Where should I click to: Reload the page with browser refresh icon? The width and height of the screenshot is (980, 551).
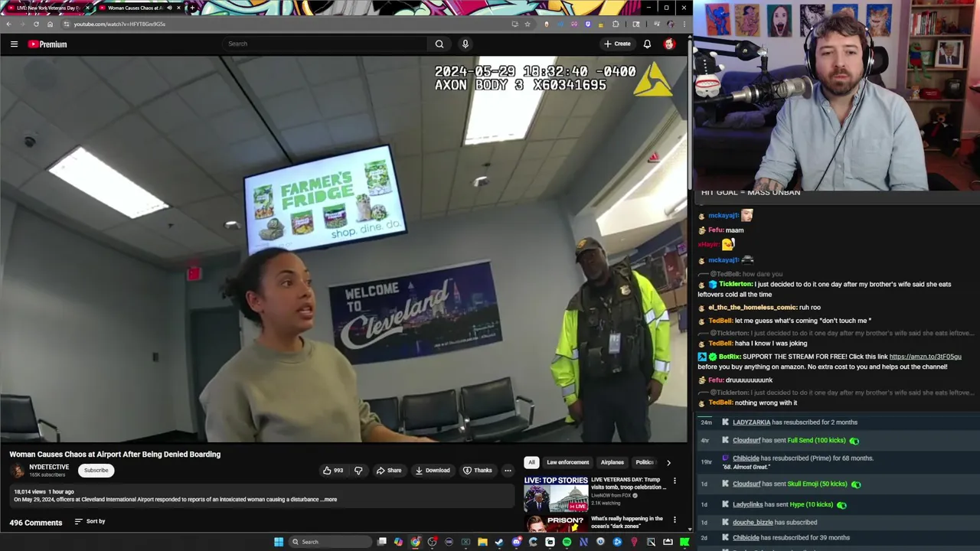(36, 24)
